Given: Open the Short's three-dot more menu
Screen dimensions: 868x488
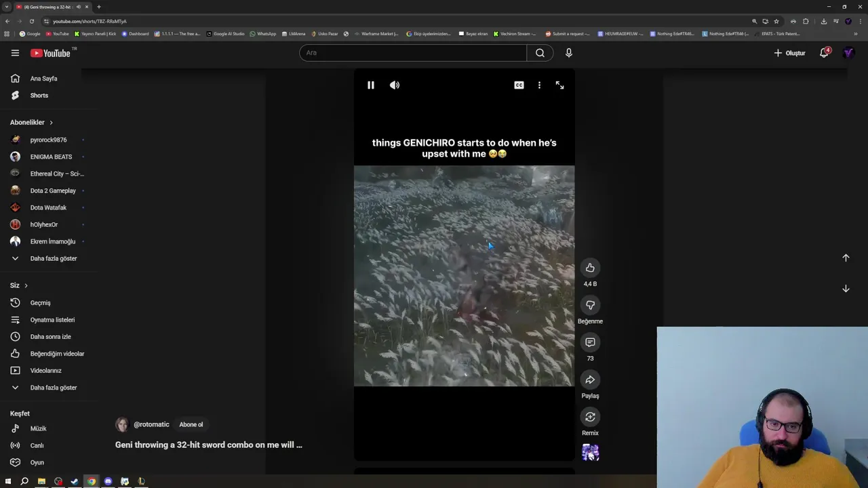Looking at the screenshot, I should [539, 85].
